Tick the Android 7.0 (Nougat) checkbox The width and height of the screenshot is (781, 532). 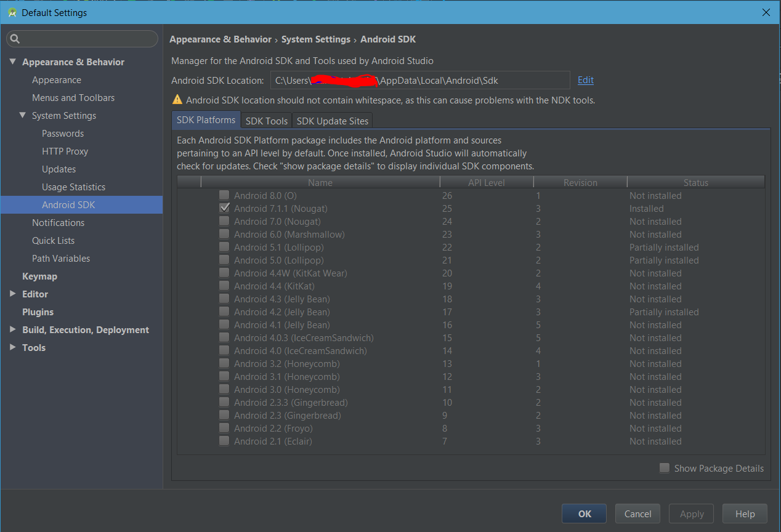point(224,221)
